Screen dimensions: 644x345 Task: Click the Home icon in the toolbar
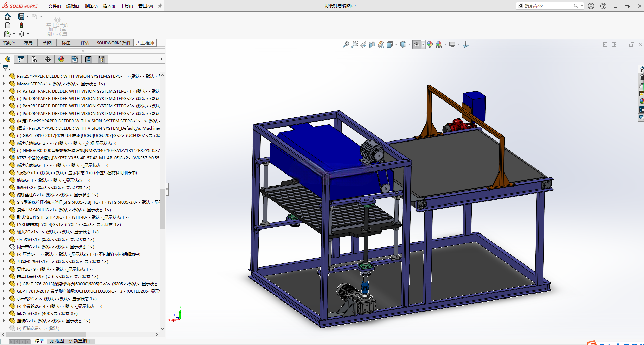tap(8, 16)
